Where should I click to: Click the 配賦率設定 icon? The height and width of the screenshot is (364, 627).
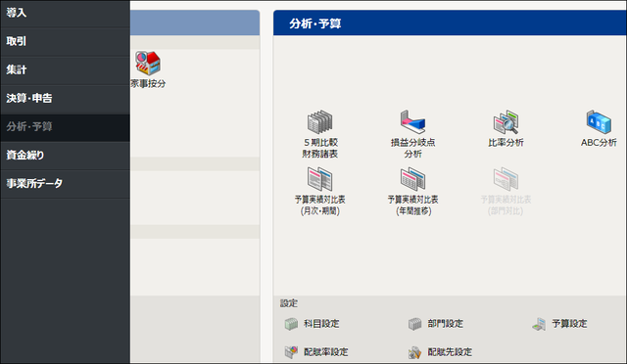(x=291, y=352)
